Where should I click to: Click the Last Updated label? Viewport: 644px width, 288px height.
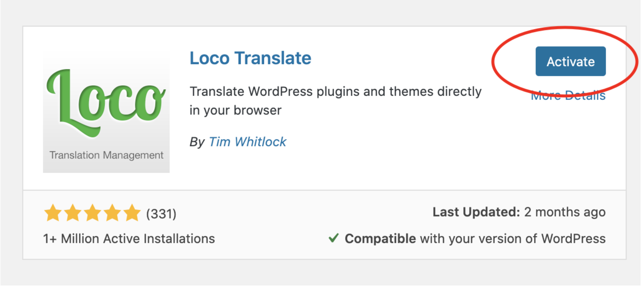(476, 212)
